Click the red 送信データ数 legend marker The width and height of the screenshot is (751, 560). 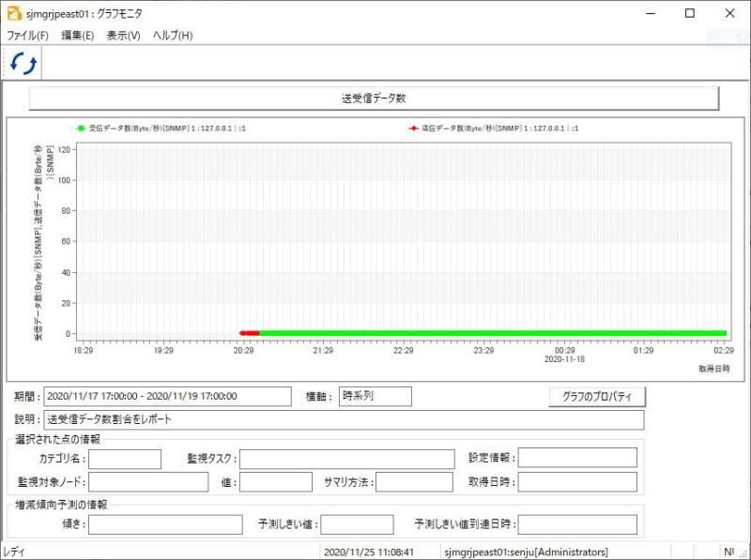tap(413, 129)
